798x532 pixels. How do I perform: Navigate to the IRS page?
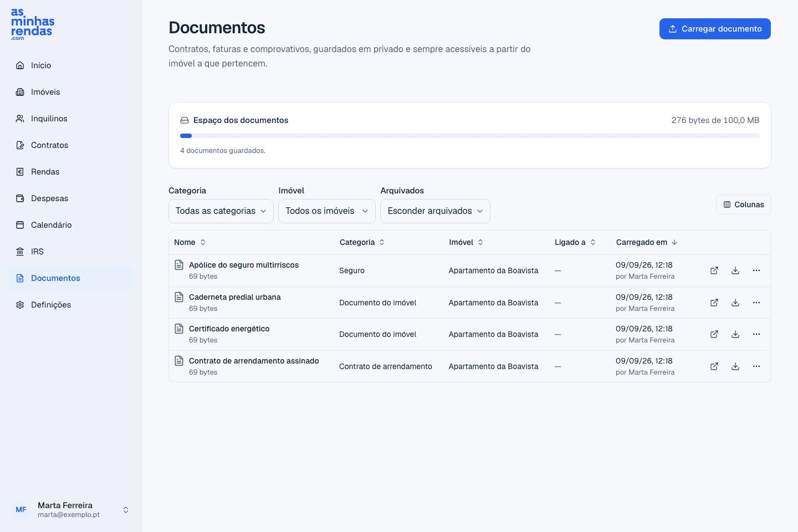pos(71,252)
